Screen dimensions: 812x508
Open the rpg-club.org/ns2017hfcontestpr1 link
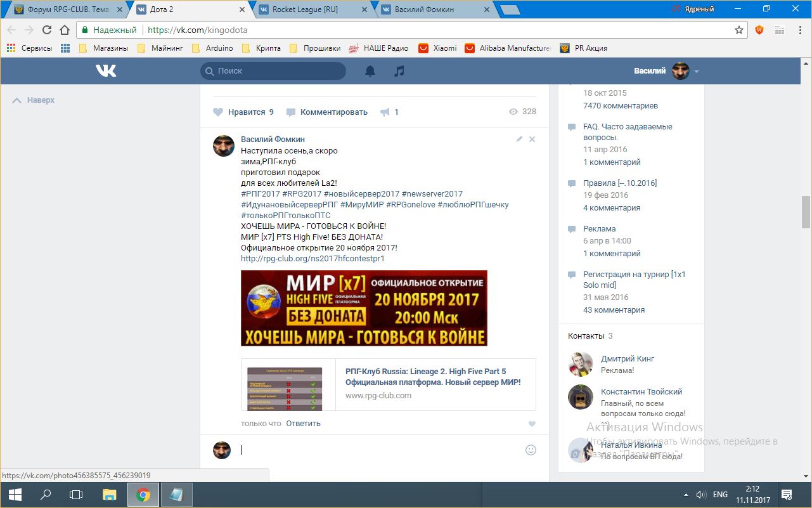pyautogui.click(x=313, y=259)
